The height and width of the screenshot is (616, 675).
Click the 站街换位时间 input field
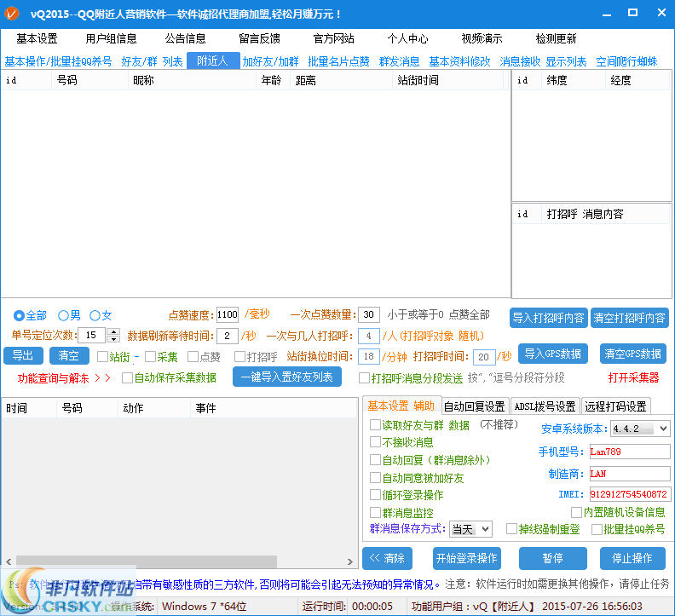click(368, 356)
